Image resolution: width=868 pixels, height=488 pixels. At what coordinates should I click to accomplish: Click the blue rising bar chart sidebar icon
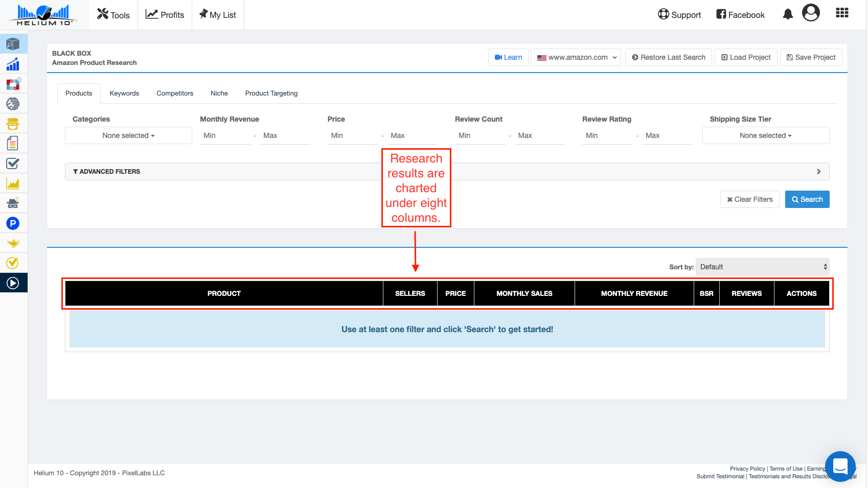[13, 64]
